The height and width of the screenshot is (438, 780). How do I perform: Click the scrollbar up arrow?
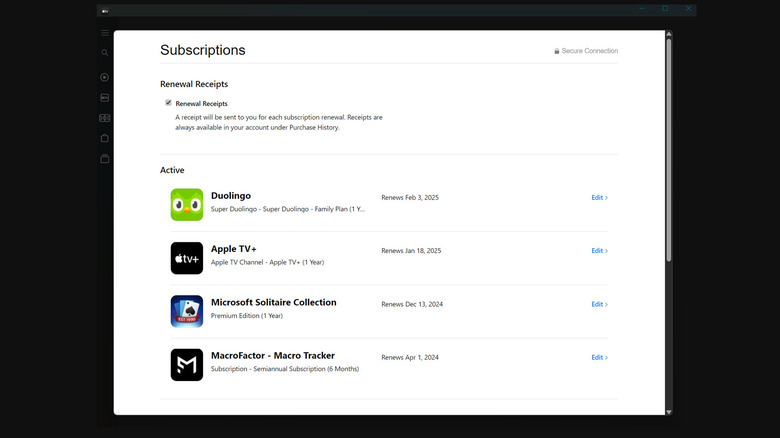(669, 35)
